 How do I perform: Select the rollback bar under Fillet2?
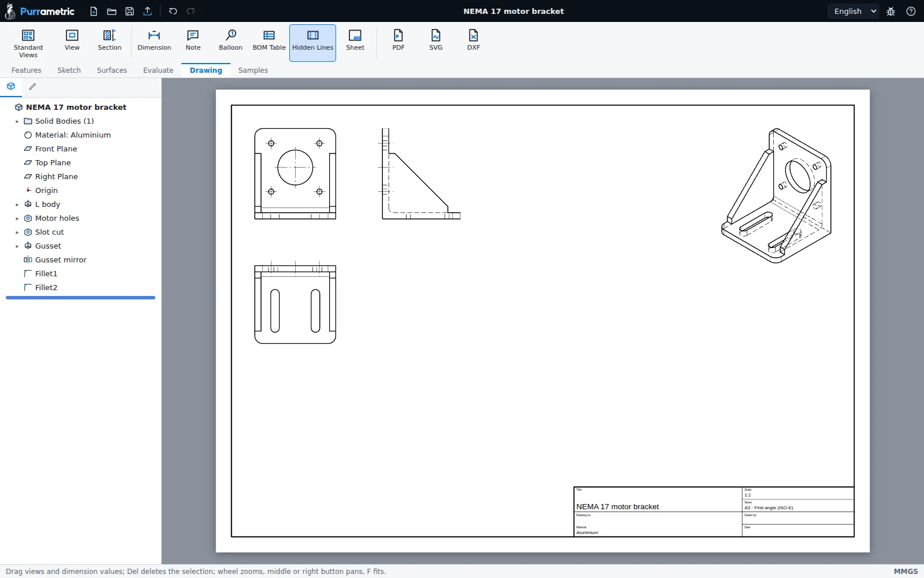tap(80, 298)
